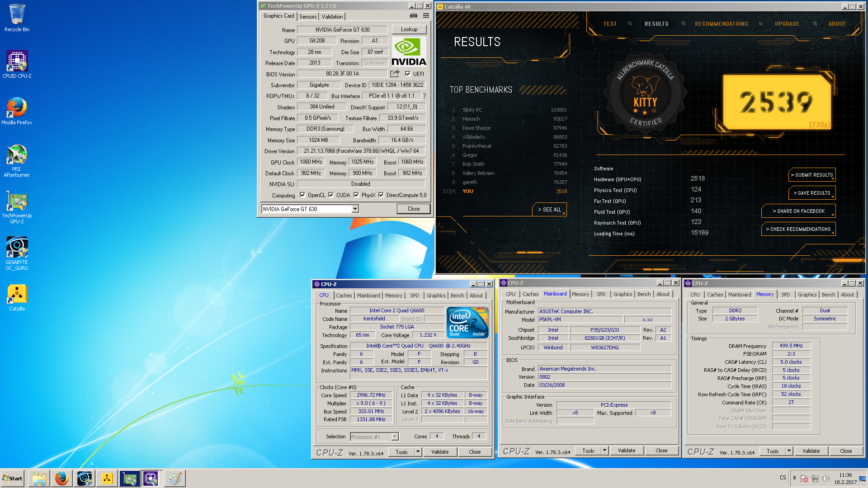
Task: Toggle the UEFI checkbox in GPU-Z
Action: [408, 74]
